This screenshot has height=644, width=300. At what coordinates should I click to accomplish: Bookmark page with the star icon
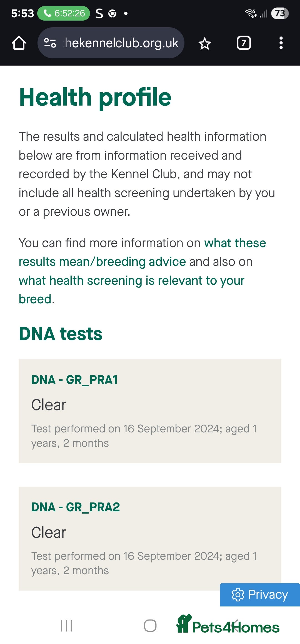205,43
